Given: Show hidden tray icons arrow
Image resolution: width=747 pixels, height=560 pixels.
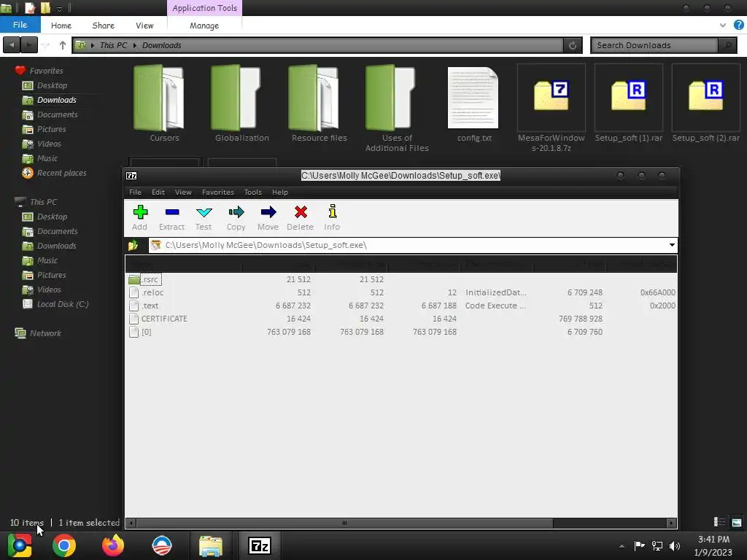Looking at the screenshot, I should (622, 546).
